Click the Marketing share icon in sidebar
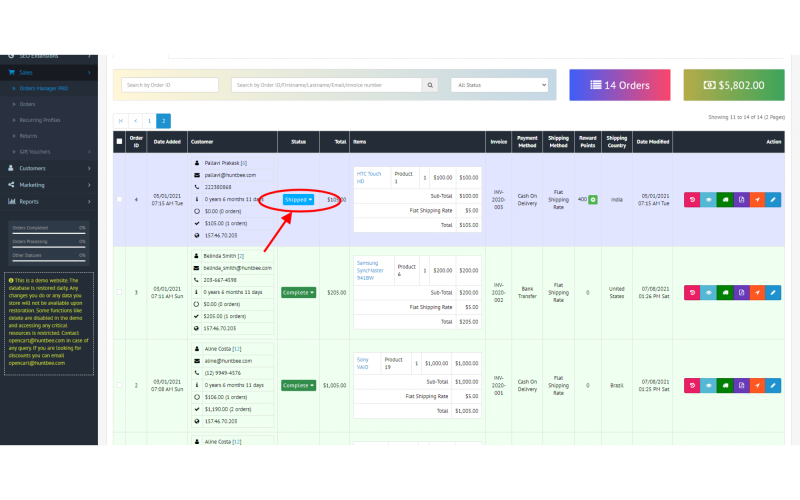Viewport: 800px width, 500px height. (11, 185)
